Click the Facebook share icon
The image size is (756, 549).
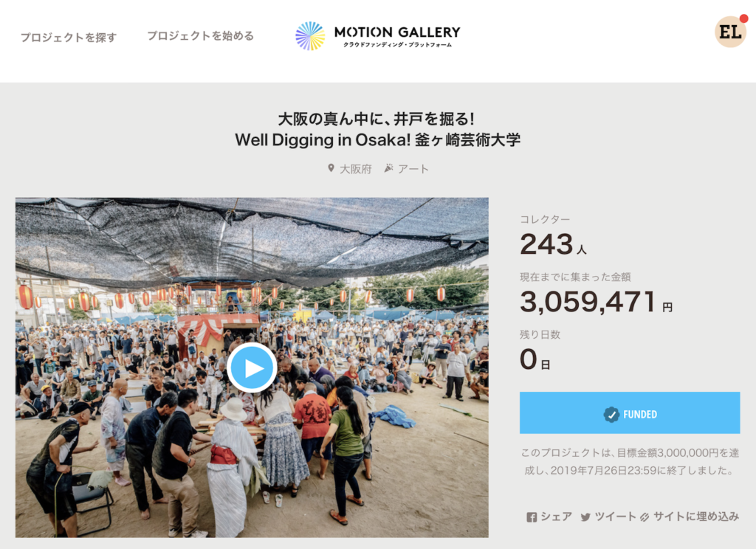pos(532,517)
